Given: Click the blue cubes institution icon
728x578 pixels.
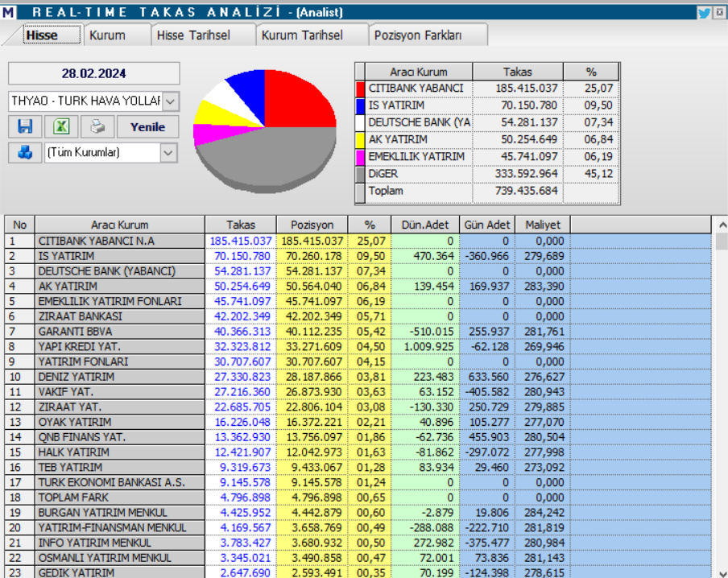Looking at the screenshot, I should pyautogui.click(x=25, y=152).
